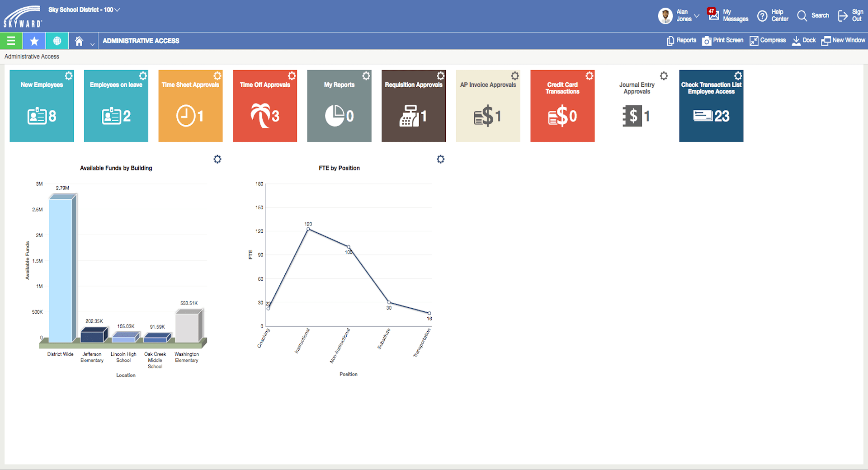Image resolution: width=868 pixels, height=470 pixels.
Task: Go to the home icon
Action: coord(79,41)
